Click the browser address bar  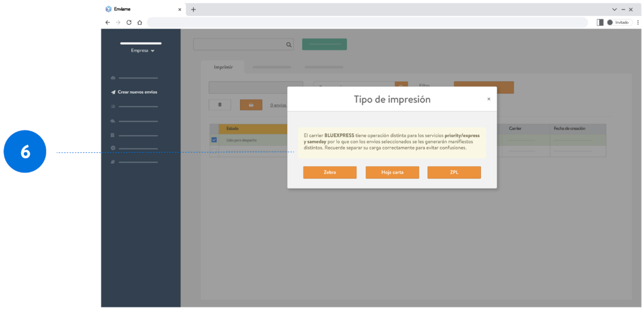(x=367, y=23)
